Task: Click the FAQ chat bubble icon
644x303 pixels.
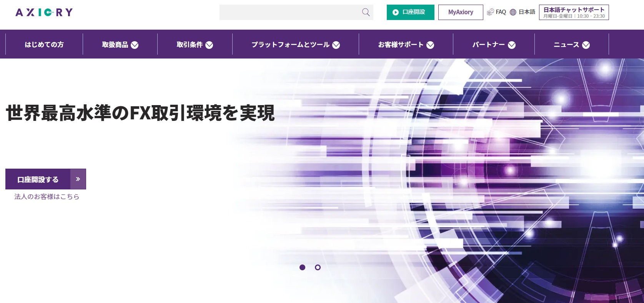Action: click(x=490, y=12)
